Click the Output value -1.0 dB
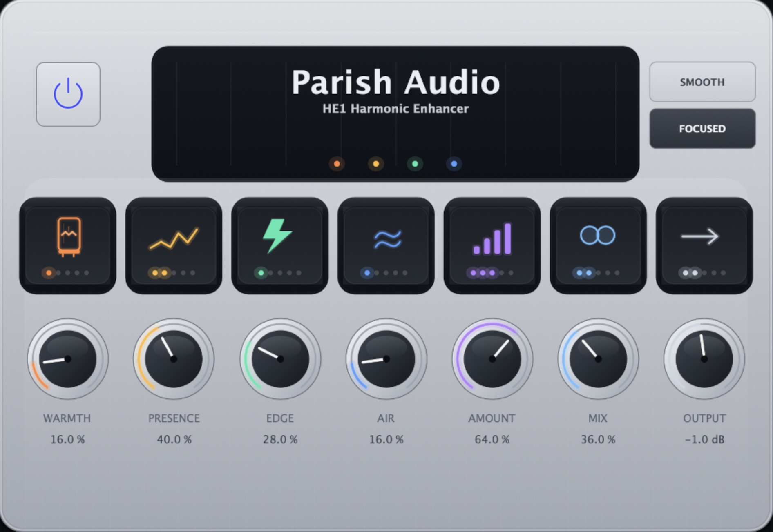Viewport: 773px width, 532px height. click(x=705, y=439)
